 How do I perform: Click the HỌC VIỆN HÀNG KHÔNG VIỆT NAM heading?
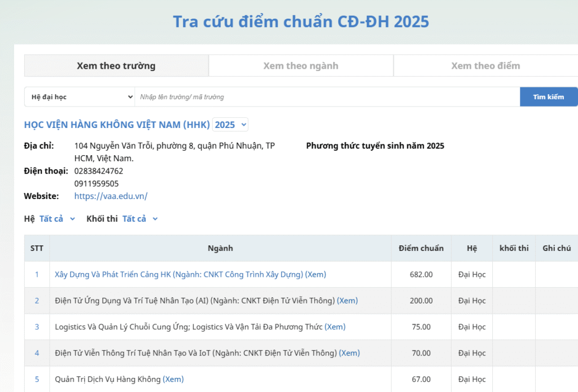(117, 125)
